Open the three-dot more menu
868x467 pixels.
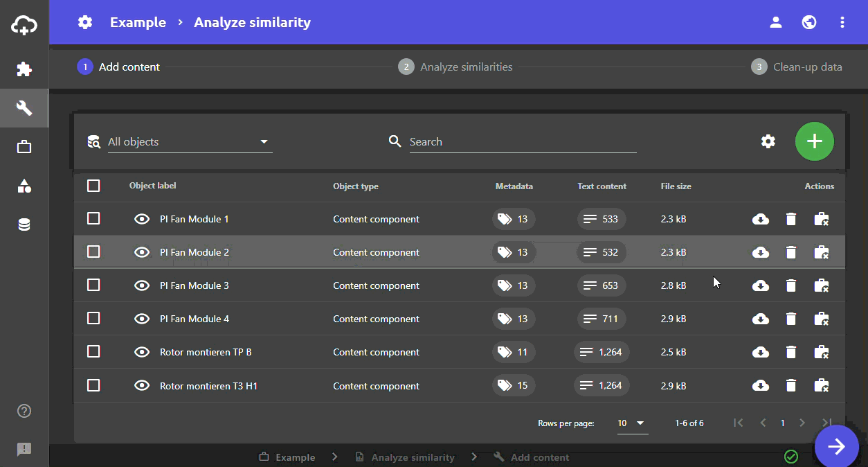[x=842, y=22]
